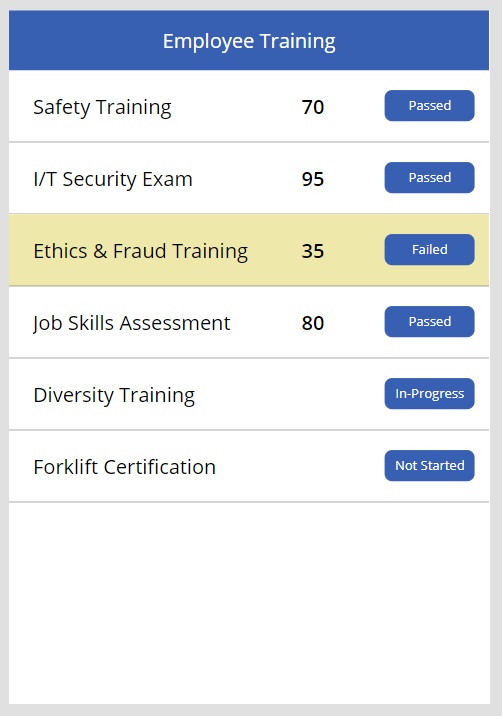Image resolution: width=502 pixels, height=716 pixels.
Task: Click the Failed status button
Action: [429, 250]
